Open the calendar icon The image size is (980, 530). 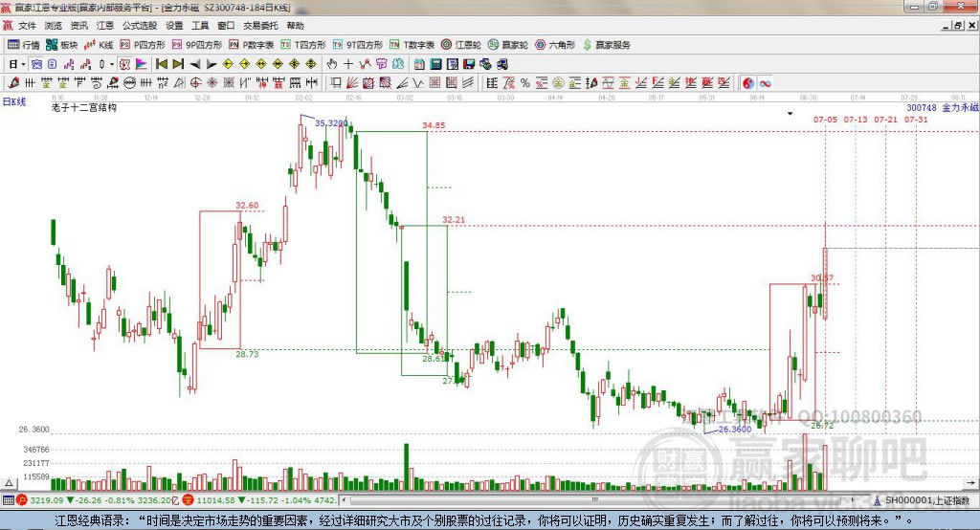point(419,64)
